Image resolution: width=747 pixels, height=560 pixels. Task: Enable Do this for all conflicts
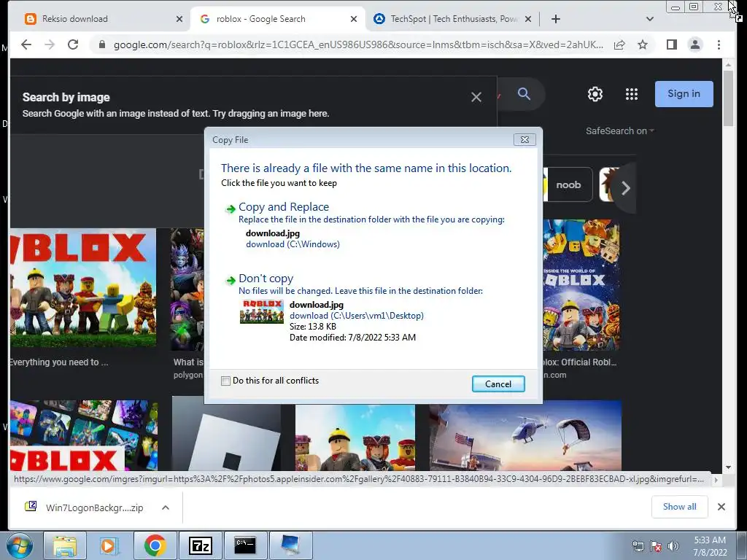coord(226,381)
